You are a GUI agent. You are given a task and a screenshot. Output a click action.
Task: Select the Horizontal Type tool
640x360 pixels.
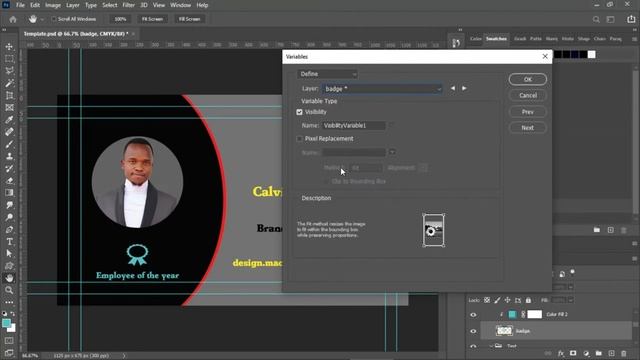[x=9, y=242]
